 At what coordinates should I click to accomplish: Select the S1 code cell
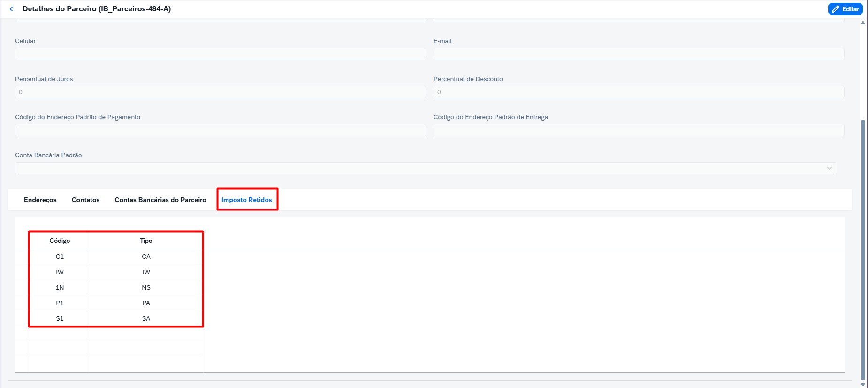pos(60,318)
